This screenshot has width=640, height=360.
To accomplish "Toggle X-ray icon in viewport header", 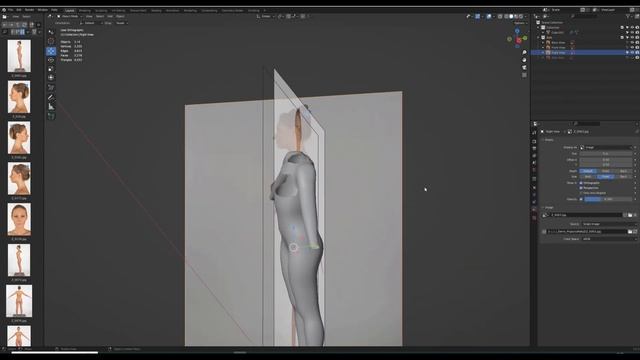I will click(500, 16).
